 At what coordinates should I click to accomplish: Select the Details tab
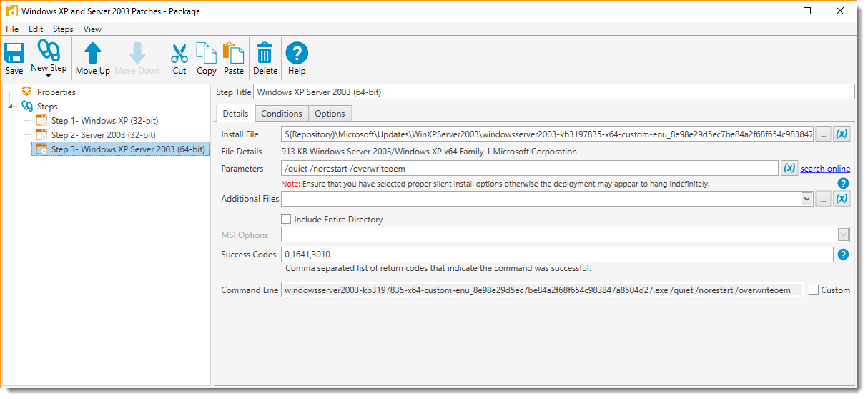point(235,113)
